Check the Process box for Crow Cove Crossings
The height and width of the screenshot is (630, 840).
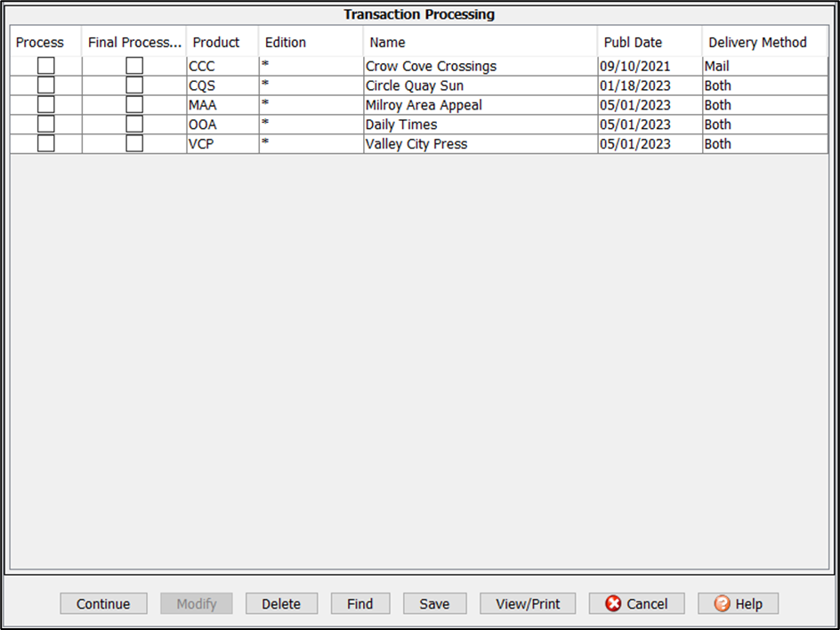tap(45, 66)
